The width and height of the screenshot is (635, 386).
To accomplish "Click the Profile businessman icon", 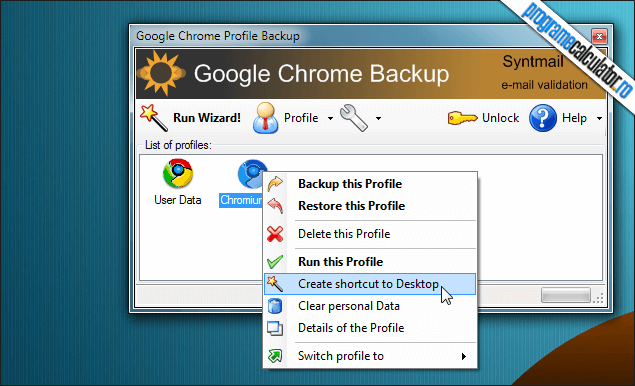I will 265,118.
